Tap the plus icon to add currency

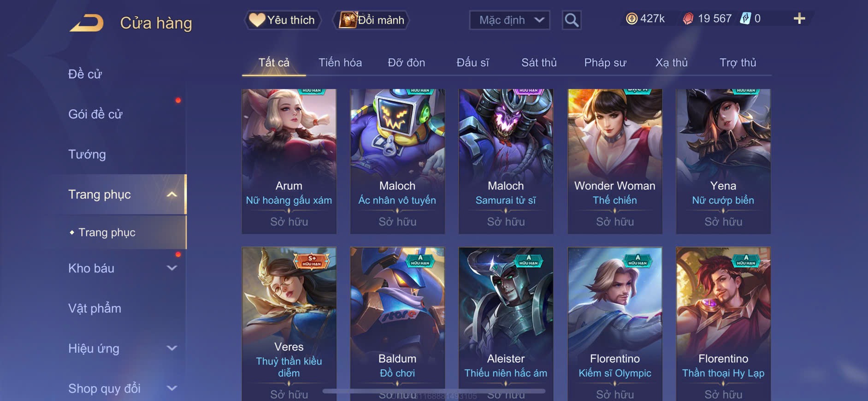(x=799, y=18)
